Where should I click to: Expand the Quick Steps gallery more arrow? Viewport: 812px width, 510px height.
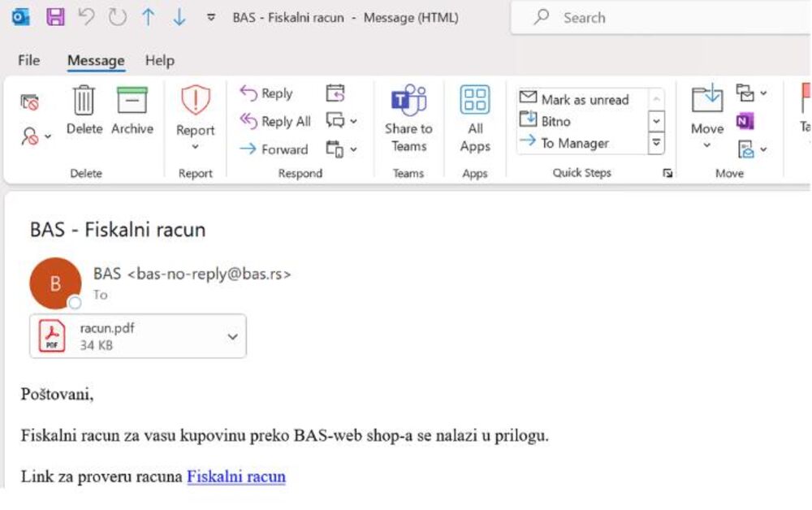tap(656, 144)
